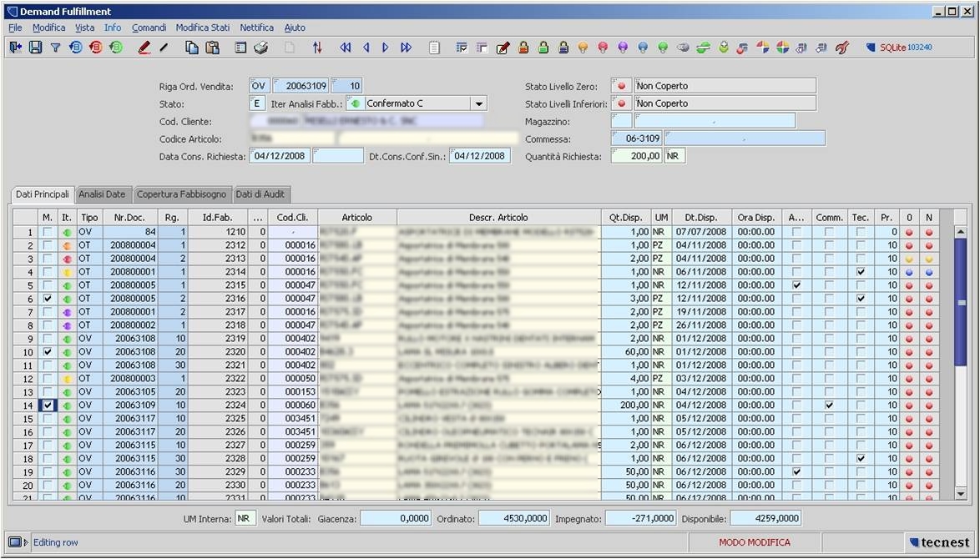Open the File menu
Image resolution: width=980 pixels, height=559 pixels.
[x=15, y=28]
